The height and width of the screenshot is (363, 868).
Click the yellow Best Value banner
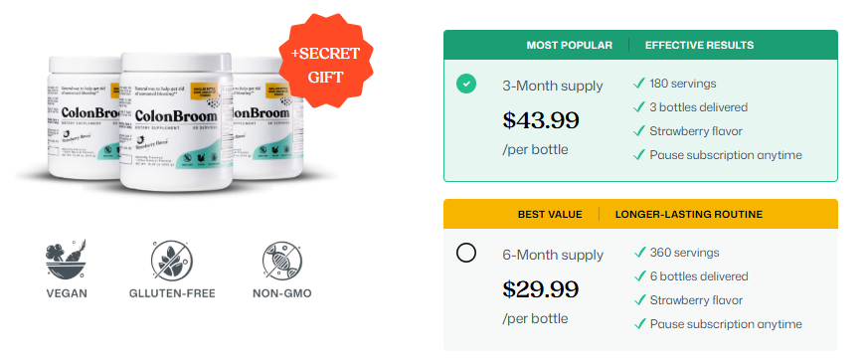click(640, 214)
